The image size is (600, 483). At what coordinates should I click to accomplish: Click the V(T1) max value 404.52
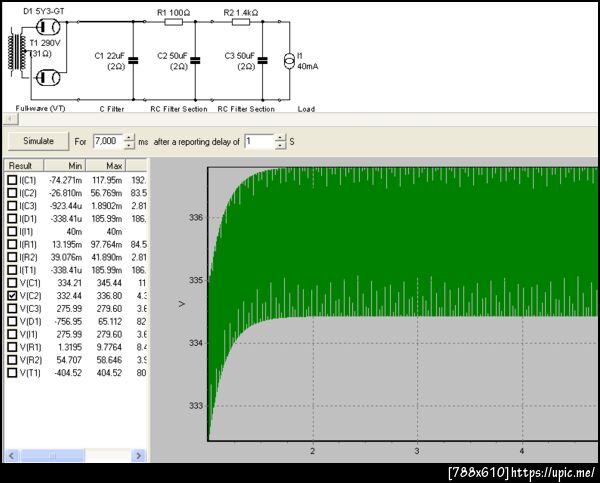(x=109, y=372)
